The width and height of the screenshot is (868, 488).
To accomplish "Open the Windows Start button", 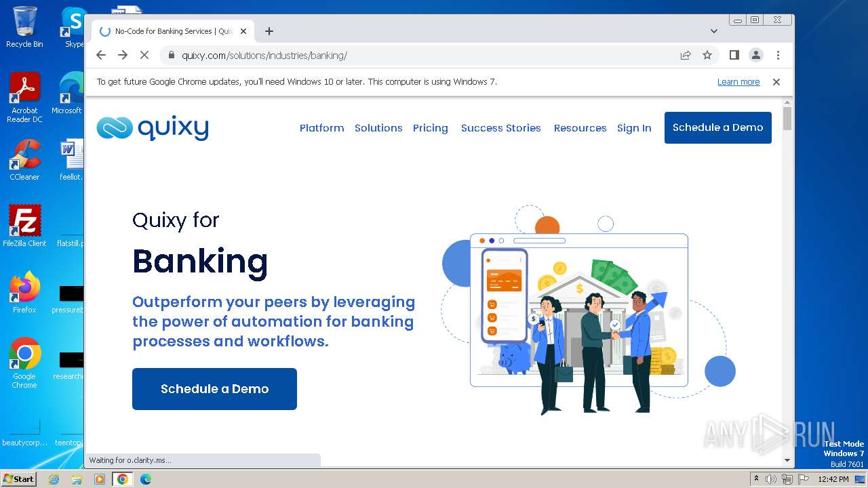I will (18, 479).
